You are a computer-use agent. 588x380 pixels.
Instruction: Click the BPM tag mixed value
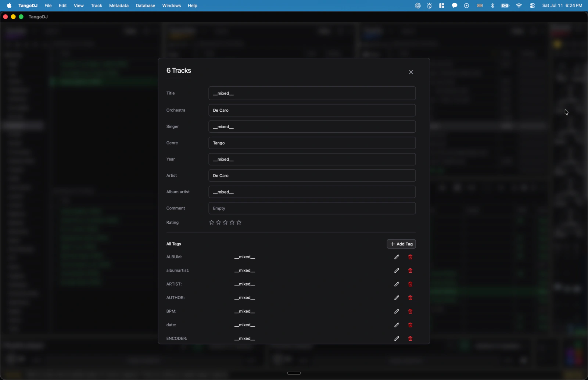pyautogui.click(x=245, y=311)
